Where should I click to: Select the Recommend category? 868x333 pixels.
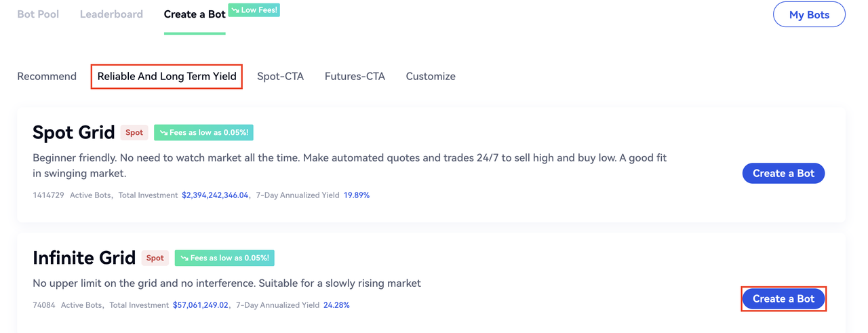pos(47,77)
